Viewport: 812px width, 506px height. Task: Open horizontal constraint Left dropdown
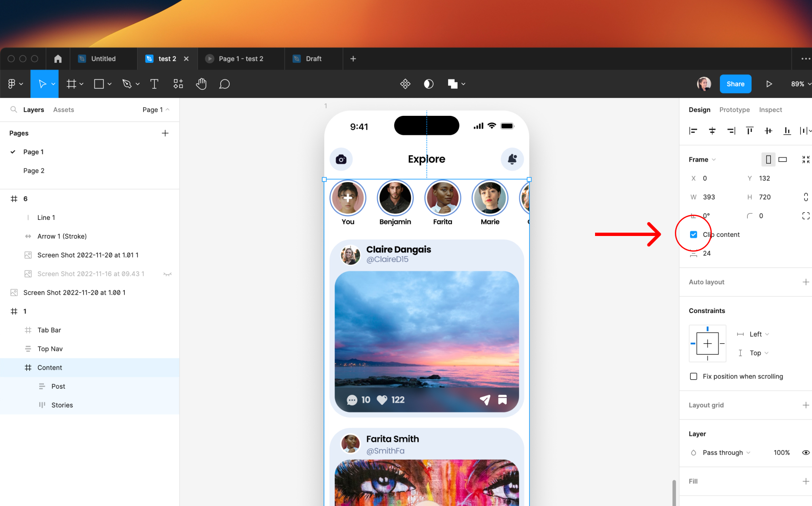pos(759,334)
